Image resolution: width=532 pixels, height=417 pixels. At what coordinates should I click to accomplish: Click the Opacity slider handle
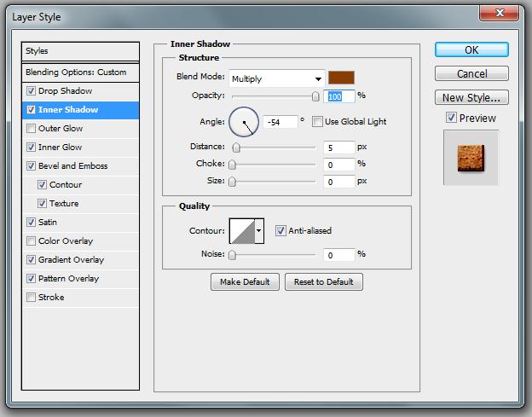coord(315,96)
